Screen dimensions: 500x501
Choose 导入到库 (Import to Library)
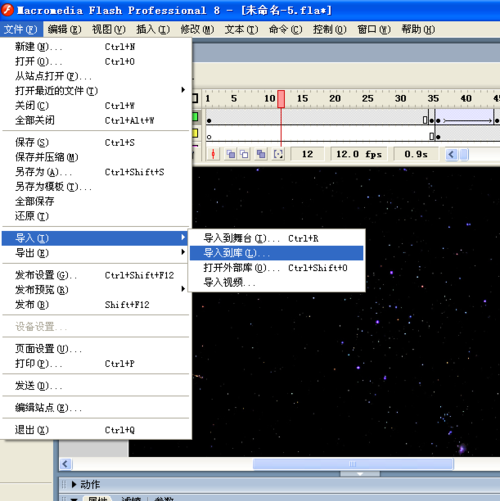coord(276,253)
